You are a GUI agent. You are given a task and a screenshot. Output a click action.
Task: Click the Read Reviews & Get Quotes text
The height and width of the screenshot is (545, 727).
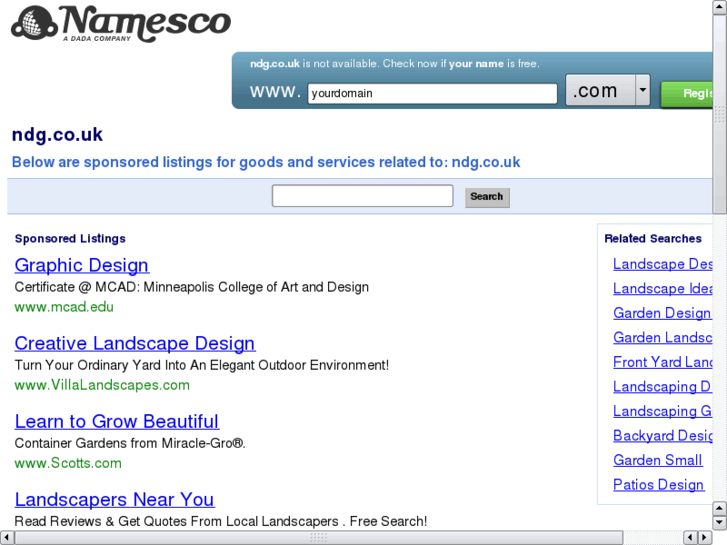click(221, 521)
